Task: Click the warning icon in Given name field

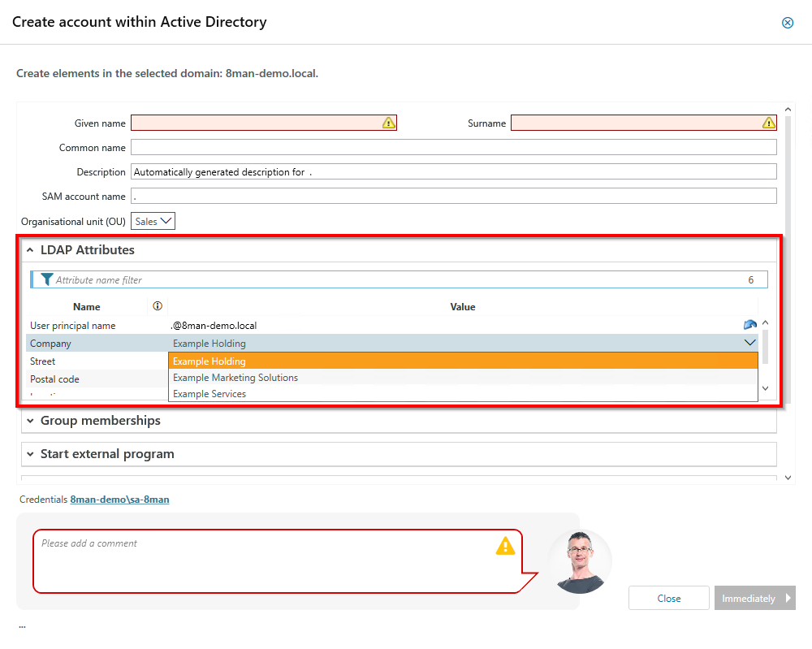Action: click(388, 123)
